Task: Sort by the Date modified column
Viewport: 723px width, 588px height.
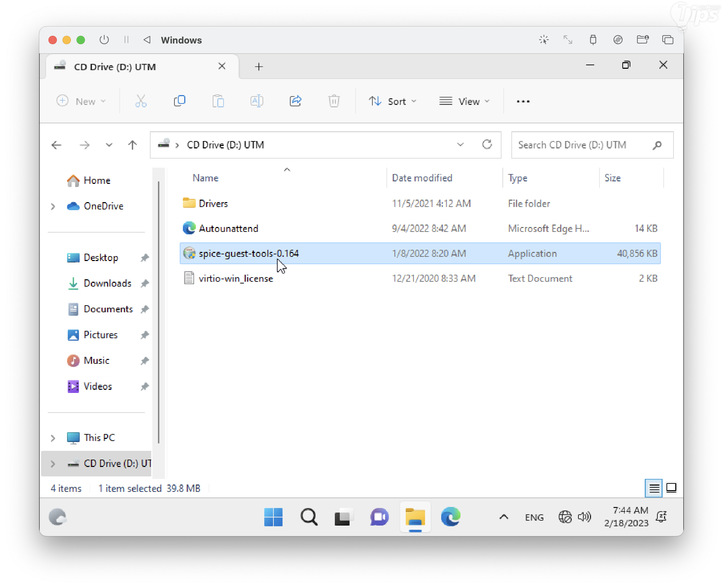Action: pyautogui.click(x=422, y=178)
